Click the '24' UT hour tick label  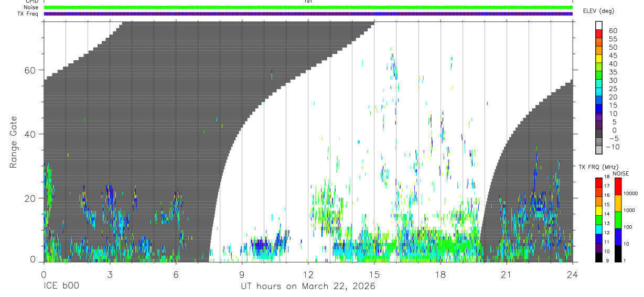[x=573, y=274]
